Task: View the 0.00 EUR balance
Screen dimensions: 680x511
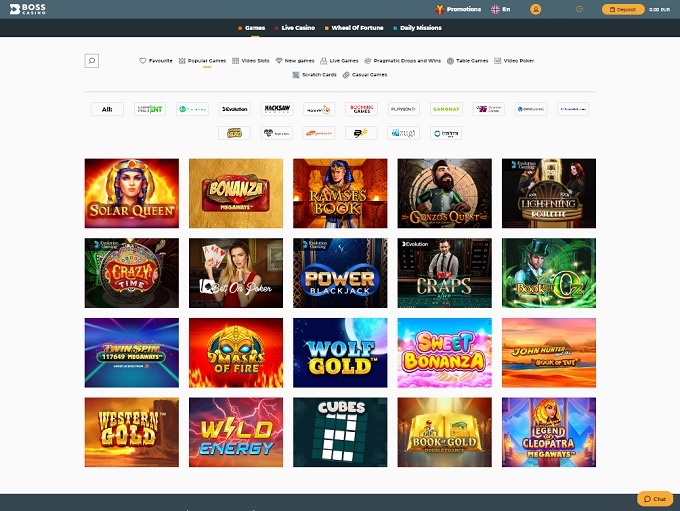Action: [x=659, y=9]
